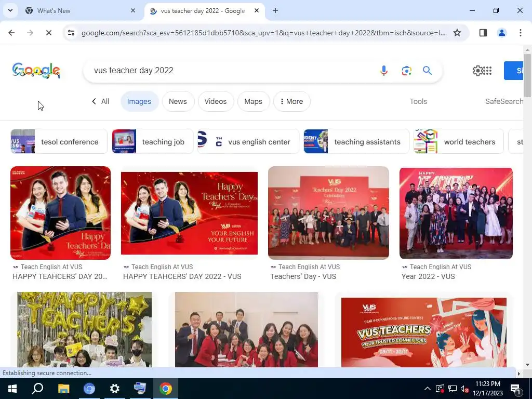This screenshot has width=532, height=399.
Task: Open group photo of staff in red blazers
Action: tap(246, 329)
